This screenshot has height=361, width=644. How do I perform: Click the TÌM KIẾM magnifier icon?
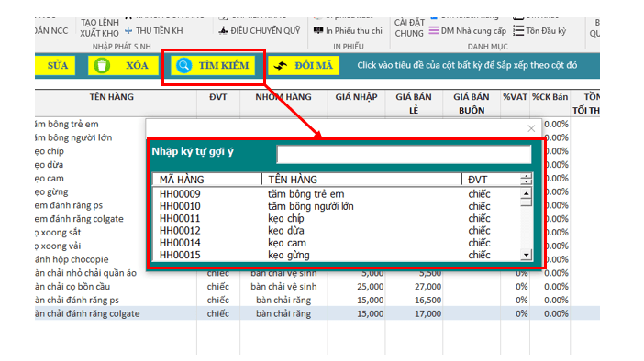point(184,65)
